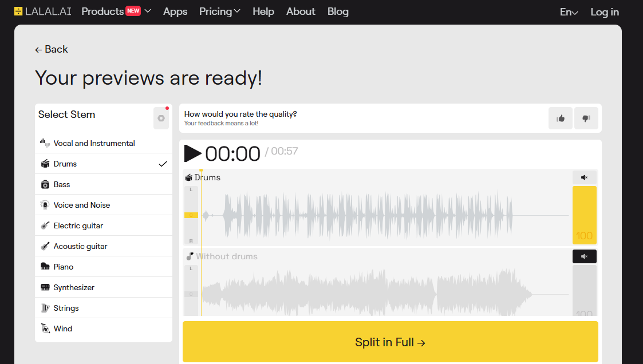
Task: Click the Split in Full button
Action: click(x=390, y=342)
